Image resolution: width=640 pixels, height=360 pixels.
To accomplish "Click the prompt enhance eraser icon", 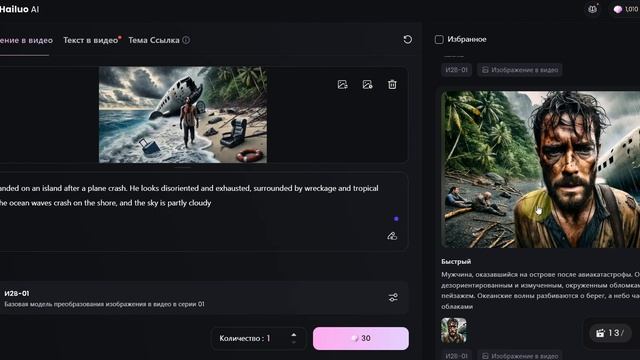I will pyautogui.click(x=392, y=236).
